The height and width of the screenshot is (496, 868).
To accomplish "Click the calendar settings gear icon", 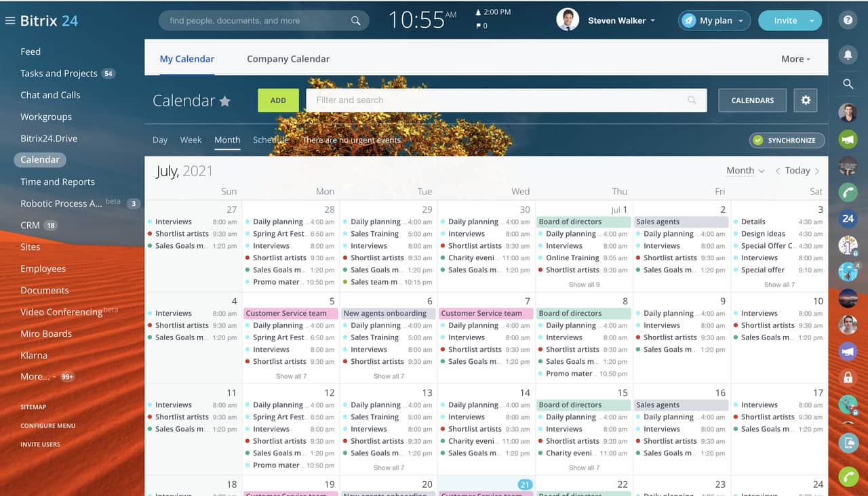I will click(806, 100).
